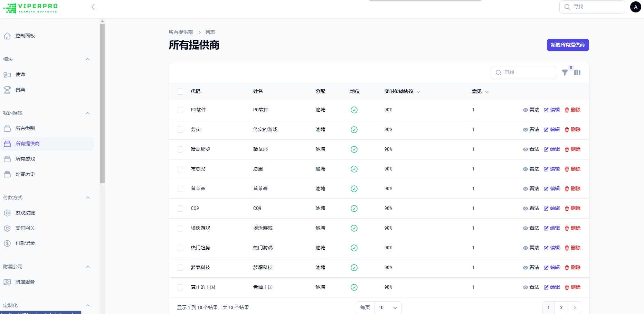Image resolution: width=644 pixels, height=314 pixels.
Task: Click the delete trash icon for CQ9
Action: tap(567, 208)
